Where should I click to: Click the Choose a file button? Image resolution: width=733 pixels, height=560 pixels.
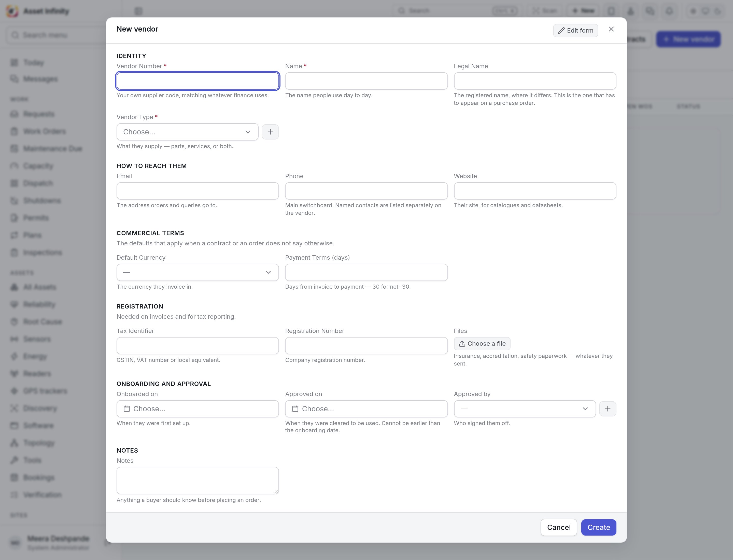pos(482,344)
